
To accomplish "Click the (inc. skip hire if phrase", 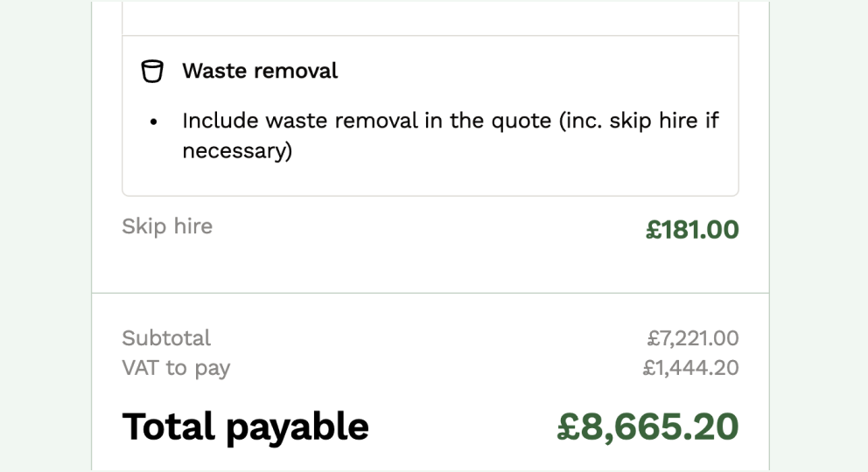I will 639,121.
